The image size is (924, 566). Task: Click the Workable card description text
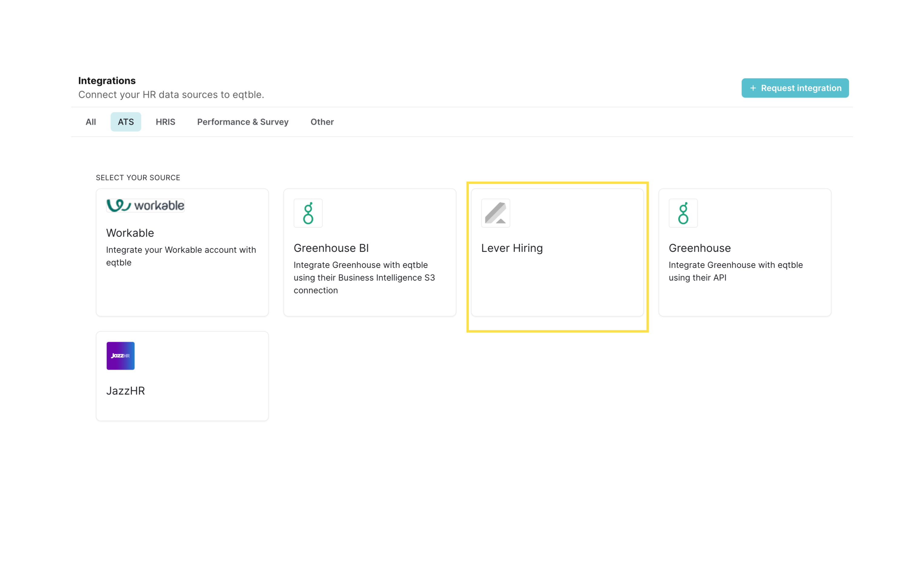tap(181, 256)
